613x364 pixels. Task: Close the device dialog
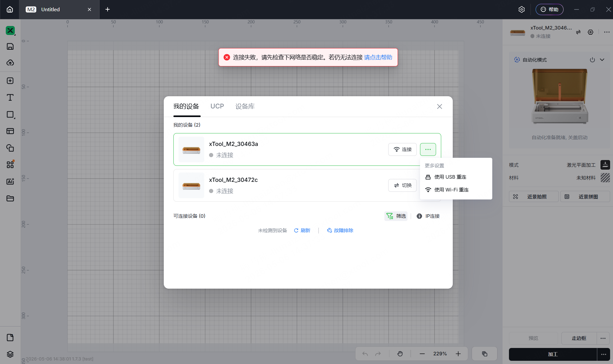[440, 106]
